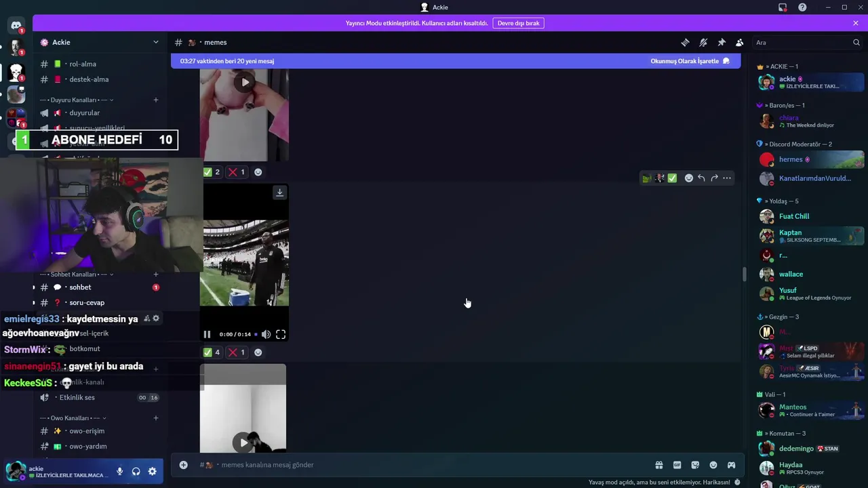Viewport: 868px width, 488px height.
Task: Collapse the Duyuru Kanalları category
Action: [x=77, y=100]
